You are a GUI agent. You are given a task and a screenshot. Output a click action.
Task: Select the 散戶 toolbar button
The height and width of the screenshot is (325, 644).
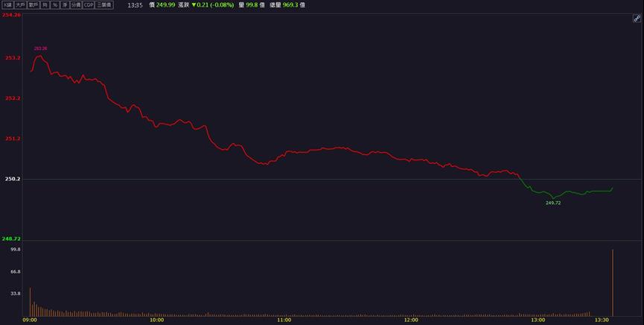pyautogui.click(x=34, y=5)
